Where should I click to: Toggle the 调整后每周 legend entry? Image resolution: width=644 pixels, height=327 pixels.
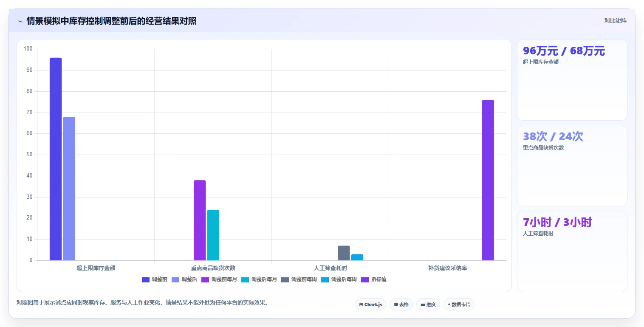[339, 279]
